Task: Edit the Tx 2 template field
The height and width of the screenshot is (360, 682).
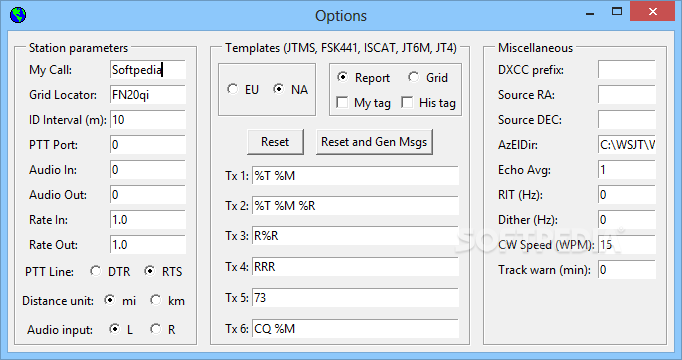Action: click(x=355, y=206)
